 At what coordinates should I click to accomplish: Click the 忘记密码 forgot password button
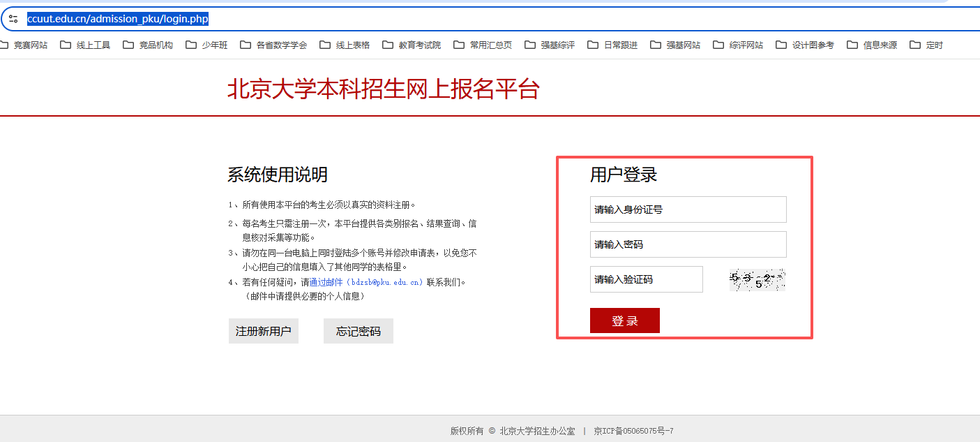tap(359, 331)
